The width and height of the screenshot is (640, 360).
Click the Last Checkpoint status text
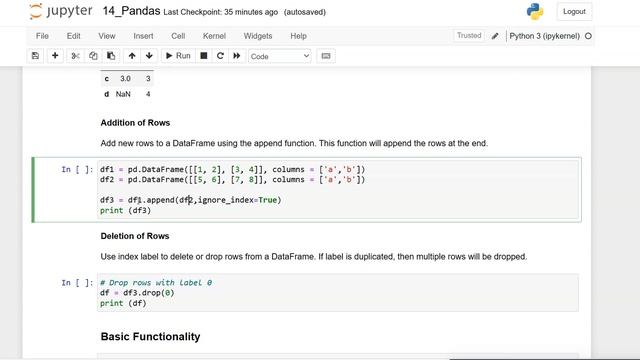coord(220,12)
